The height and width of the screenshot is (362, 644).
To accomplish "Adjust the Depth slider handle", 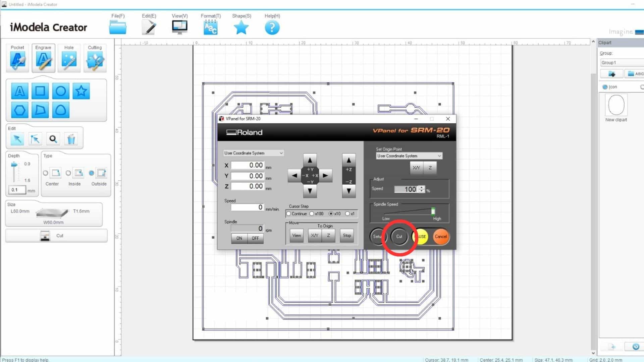I will [14, 164].
